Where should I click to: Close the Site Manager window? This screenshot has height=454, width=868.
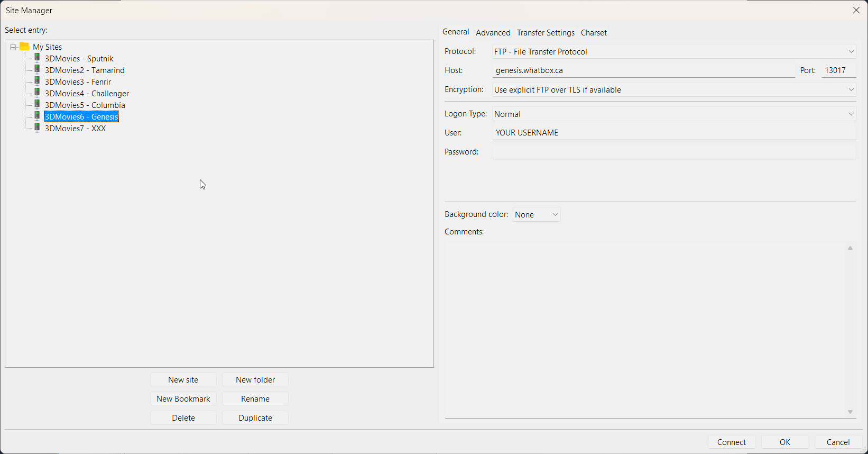(856, 10)
